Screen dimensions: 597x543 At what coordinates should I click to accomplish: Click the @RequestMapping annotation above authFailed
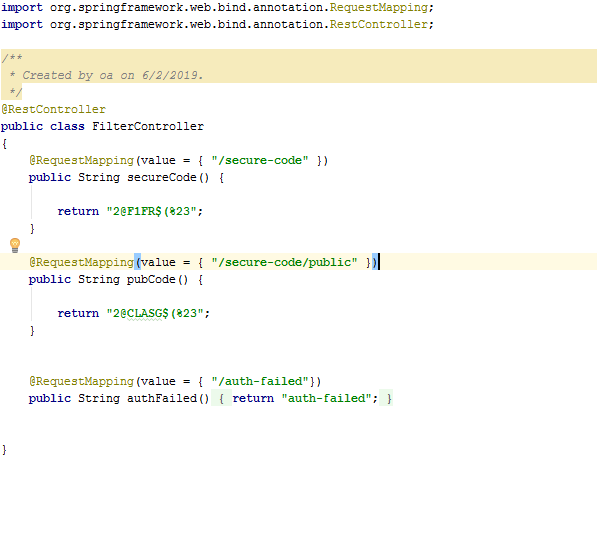tap(81, 381)
